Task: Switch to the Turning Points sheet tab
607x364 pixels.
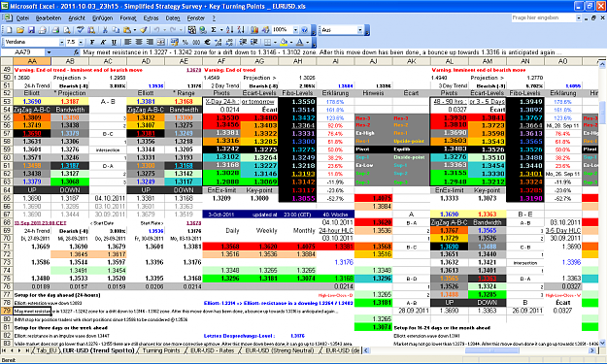Action: point(161,350)
